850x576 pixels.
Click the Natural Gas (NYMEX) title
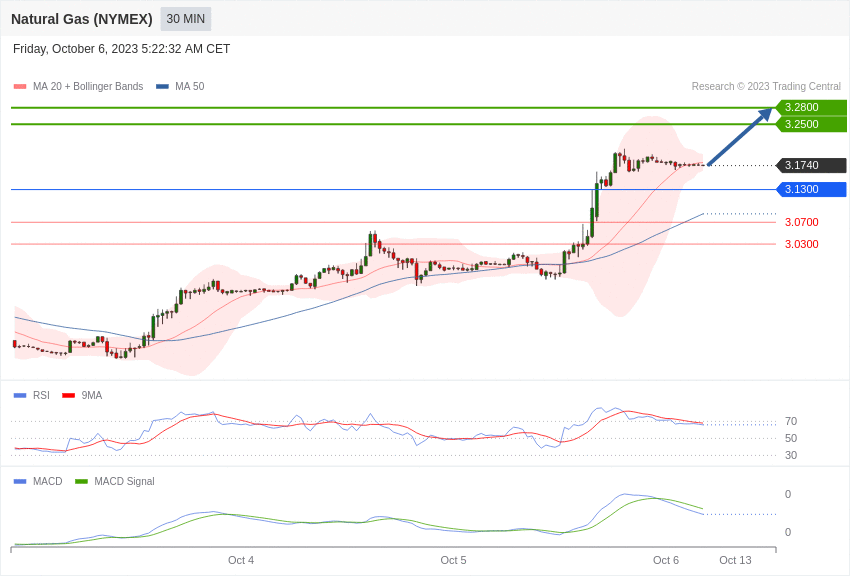[82, 19]
